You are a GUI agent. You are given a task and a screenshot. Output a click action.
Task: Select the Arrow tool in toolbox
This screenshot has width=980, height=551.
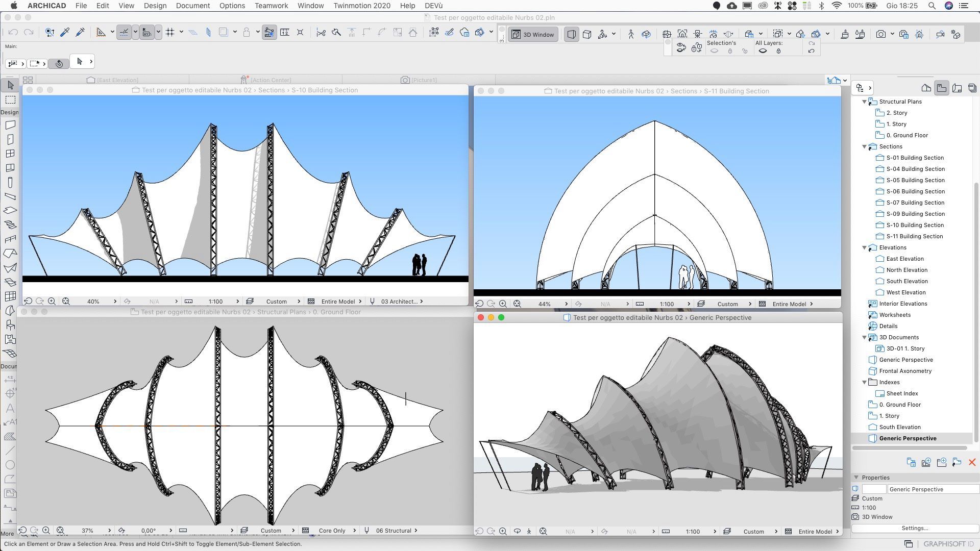[10, 85]
